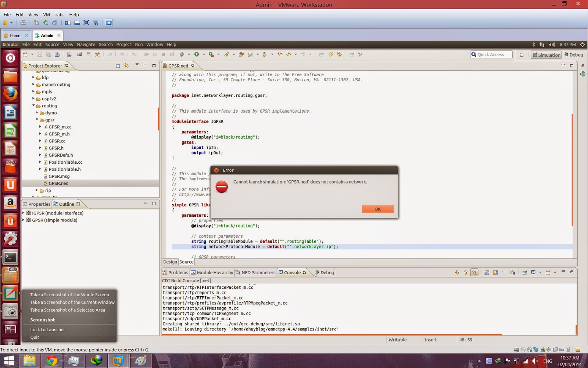The height and width of the screenshot is (368, 588).
Task: Open the Project menu
Action: pyautogui.click(x=123, y=45)
